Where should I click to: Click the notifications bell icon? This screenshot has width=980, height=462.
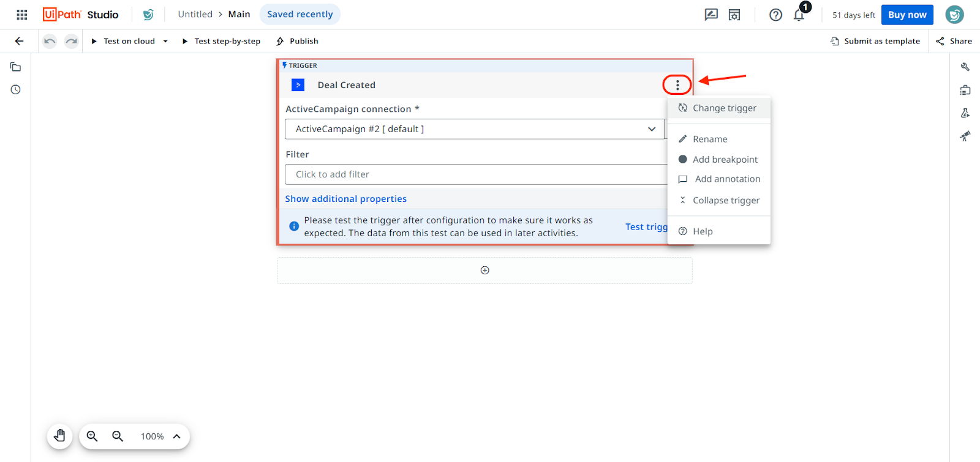coord(799,15)
